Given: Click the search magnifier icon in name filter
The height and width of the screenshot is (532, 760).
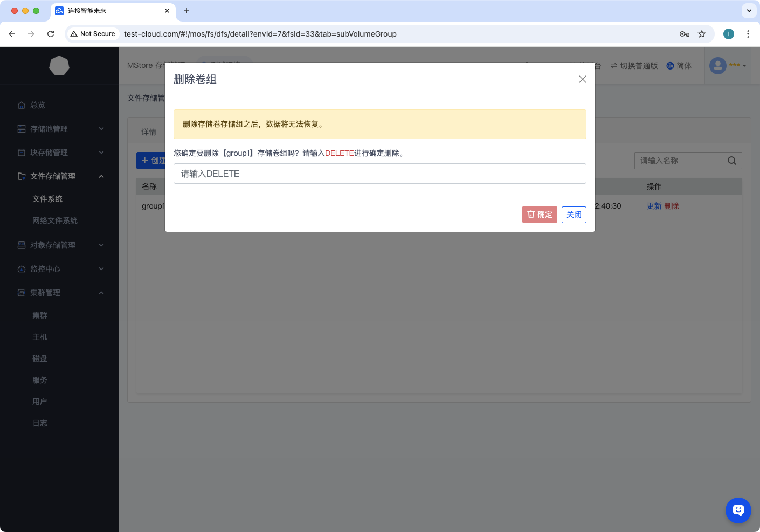Looking at the screenshot, I should pyautogui.click(x=731, y=161).
